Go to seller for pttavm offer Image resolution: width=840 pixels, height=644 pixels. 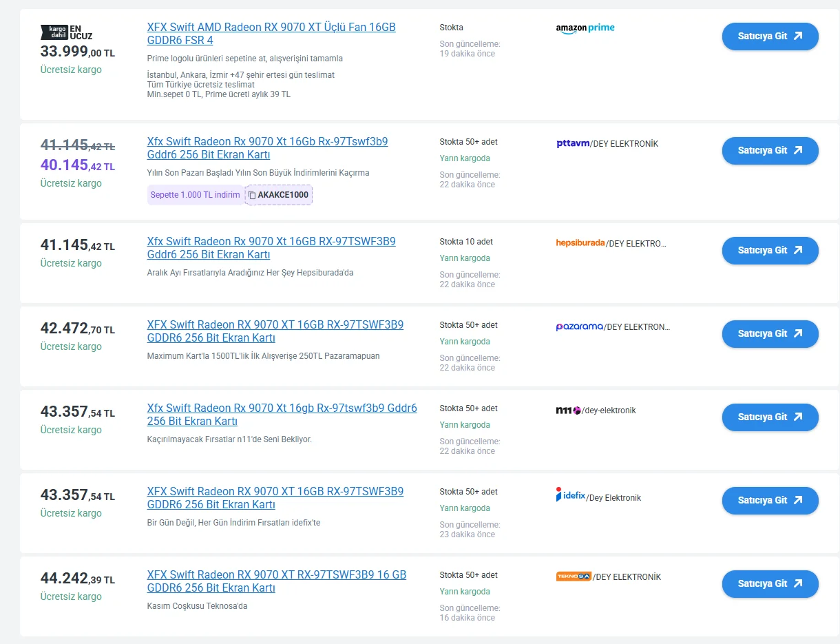tap(770, 150)
